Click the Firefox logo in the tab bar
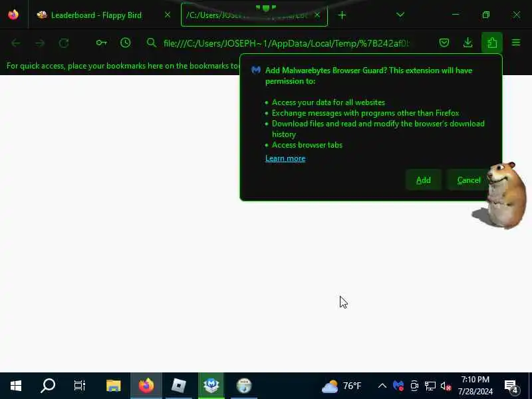Viewport: 532px width, 399px height. pos(13,15)
